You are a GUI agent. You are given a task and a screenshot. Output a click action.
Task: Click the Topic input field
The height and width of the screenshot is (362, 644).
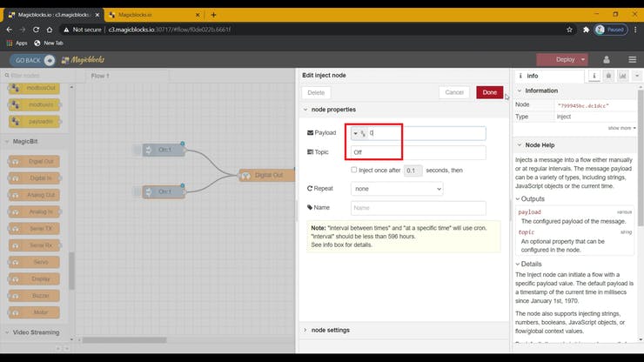pyautogui.click(x=418, y=152)
